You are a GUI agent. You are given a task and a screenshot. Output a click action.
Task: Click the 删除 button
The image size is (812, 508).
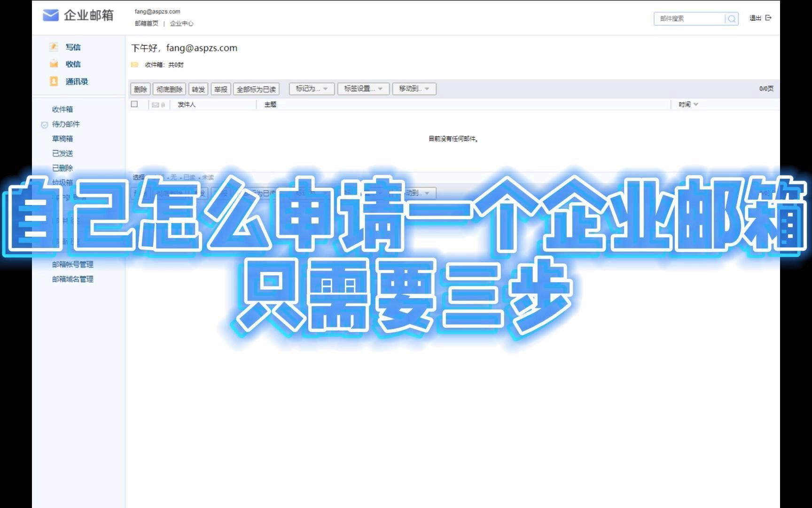pyautogui.click(x=141, y=89)
